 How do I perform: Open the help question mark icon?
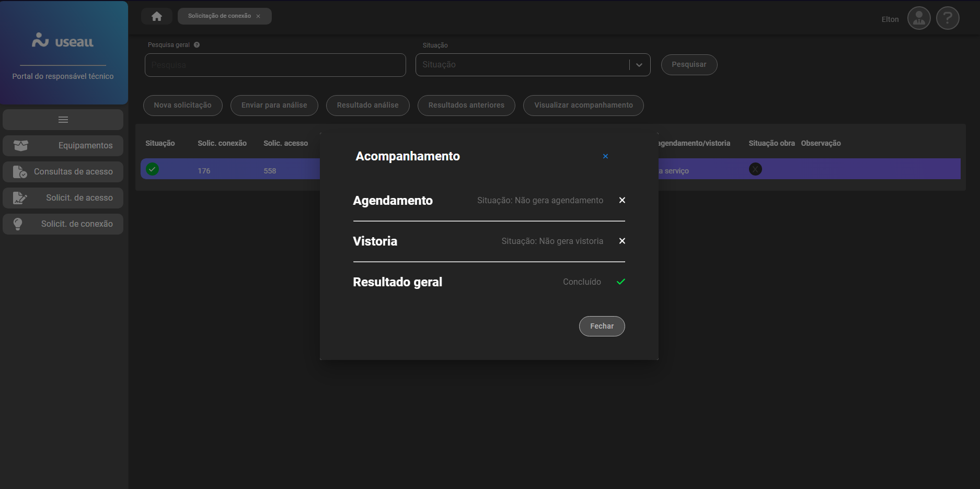947,19
